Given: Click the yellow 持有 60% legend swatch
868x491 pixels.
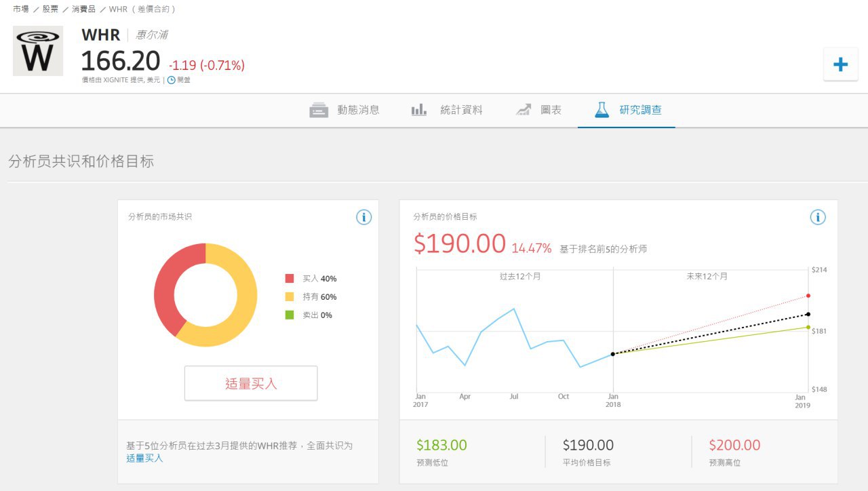Looking at the screenshot, I should point(290,297).
